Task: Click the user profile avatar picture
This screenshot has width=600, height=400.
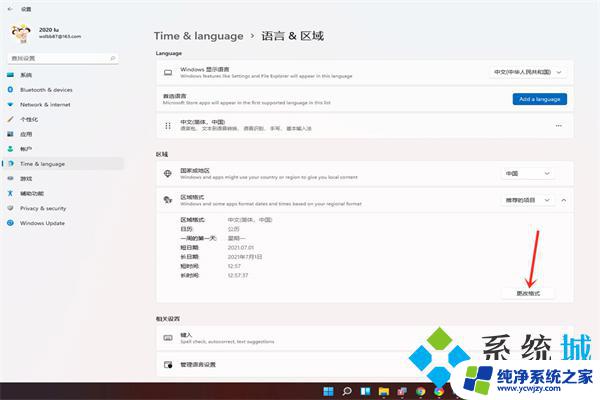Action: [19, 34]
